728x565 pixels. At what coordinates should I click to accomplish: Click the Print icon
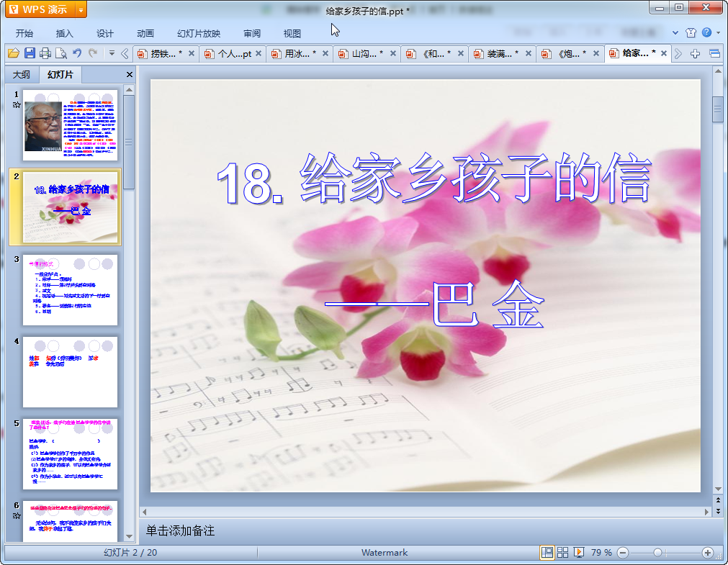pyautogui.click(x=45, y=53)
